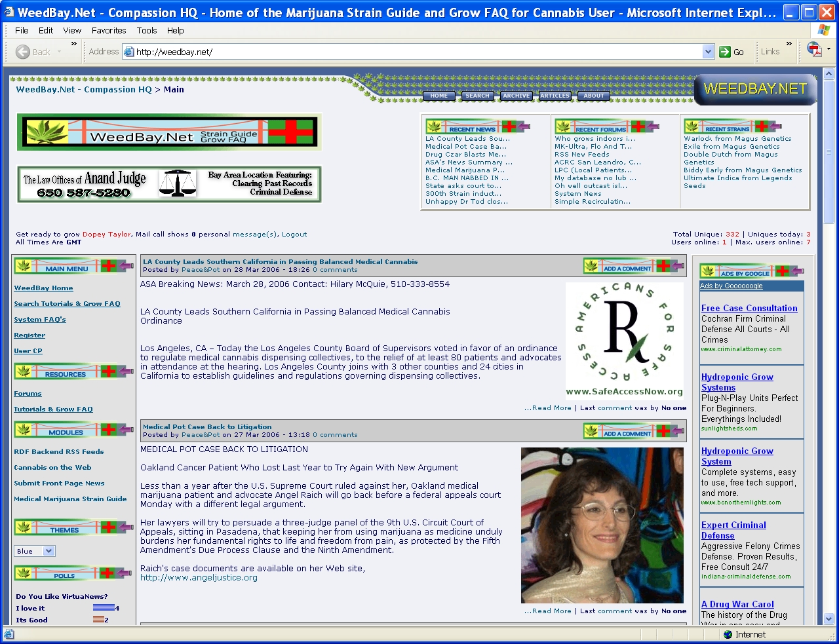Click the green Go arrow button
Screen dimensions: 839x644
(725, 52)
